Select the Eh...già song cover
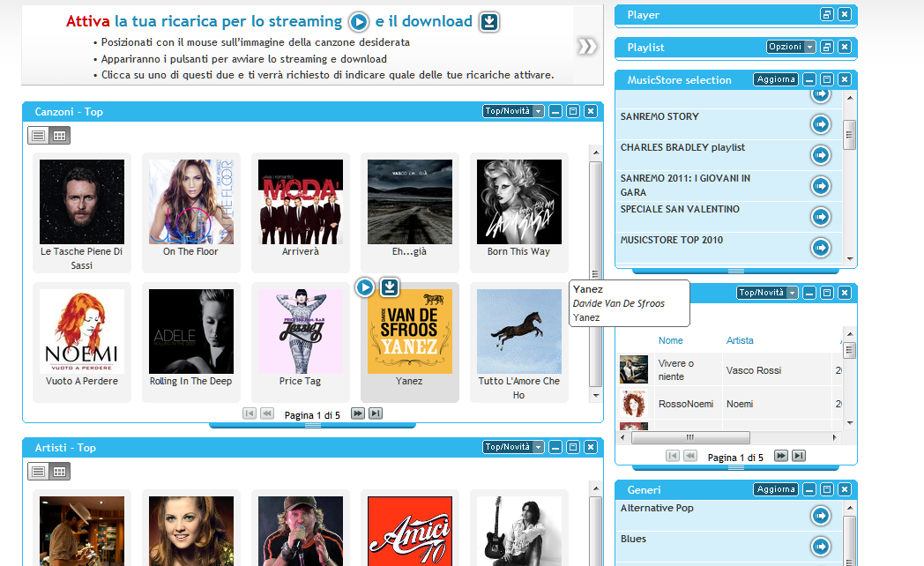Image resolution: width=924 pixels, height=566 pixels. (410, 201)
